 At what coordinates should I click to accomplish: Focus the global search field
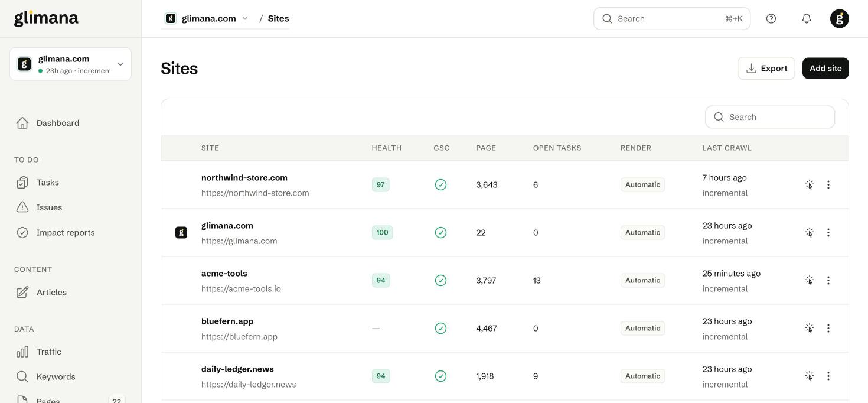(672, 18)
